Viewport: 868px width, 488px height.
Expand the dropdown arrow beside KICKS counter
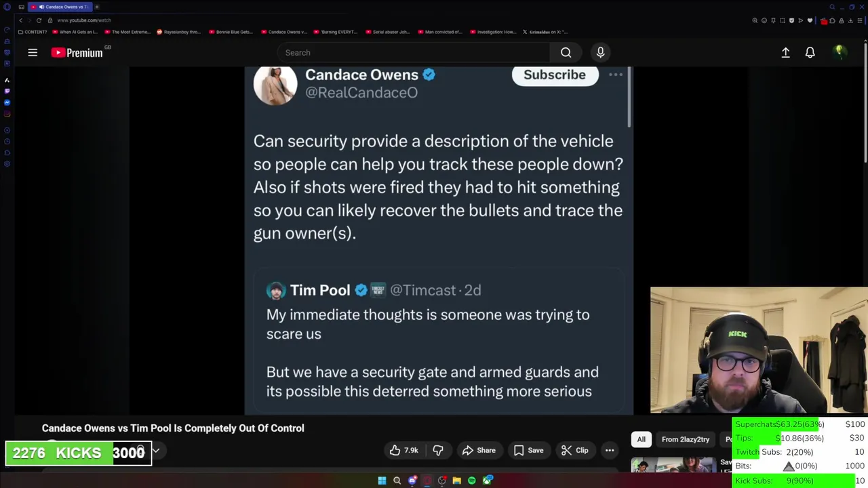[155, 450]
